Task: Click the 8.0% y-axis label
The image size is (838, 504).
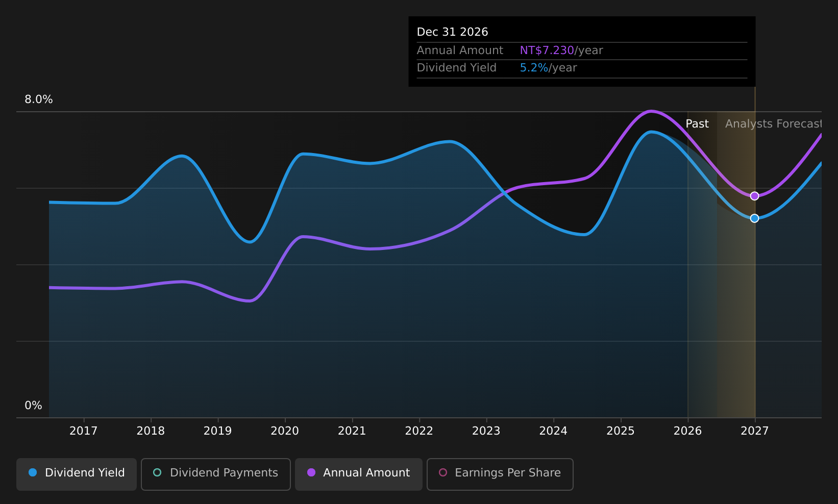Action: point(39,99)
